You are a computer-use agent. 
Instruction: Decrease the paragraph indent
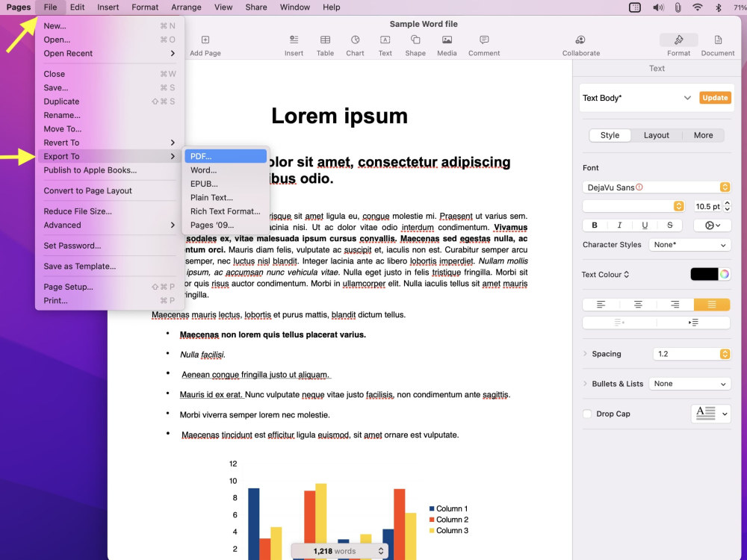click(619, 323)
